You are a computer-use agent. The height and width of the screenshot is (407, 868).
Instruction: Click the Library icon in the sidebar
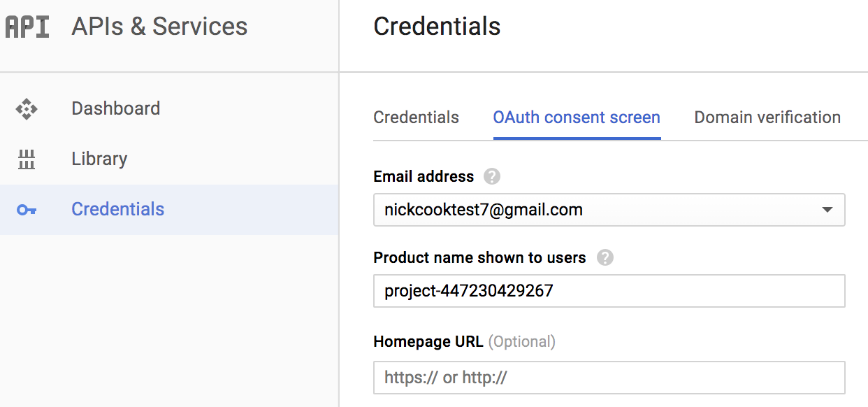click(x=27, y=159)
